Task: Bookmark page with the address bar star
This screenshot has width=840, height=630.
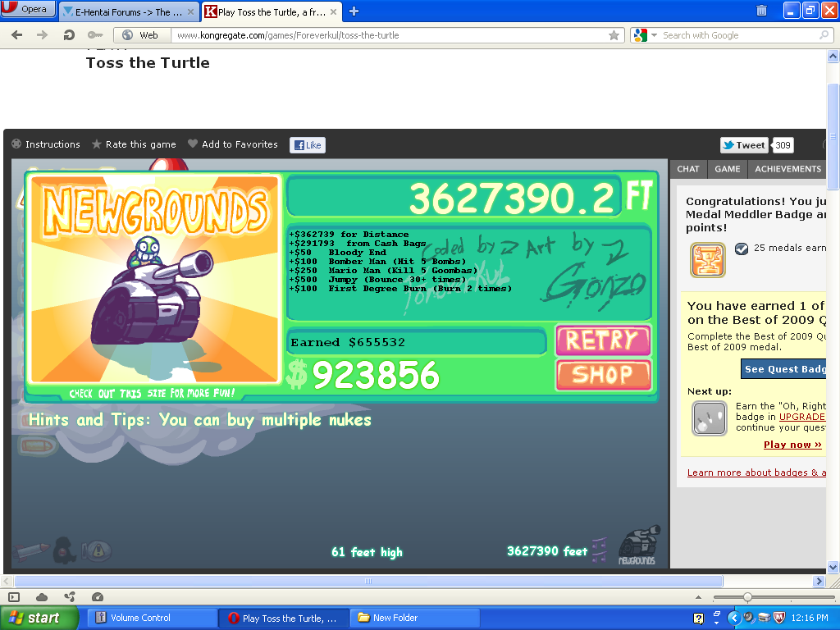Action: 614,35
